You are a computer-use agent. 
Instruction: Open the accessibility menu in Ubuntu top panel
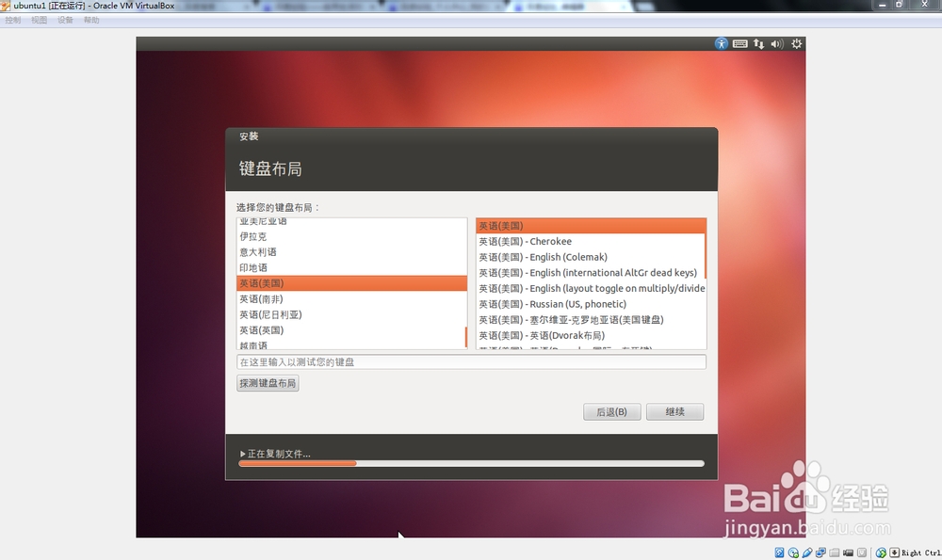[721, 43]
